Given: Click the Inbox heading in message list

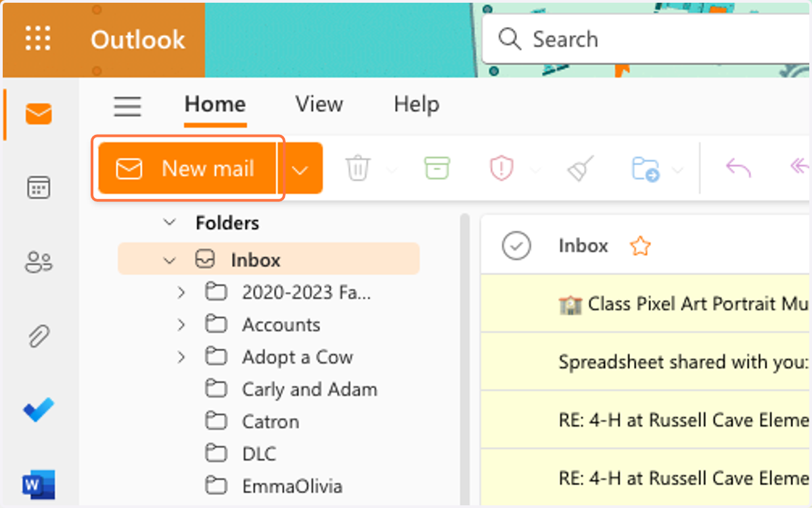Looking at the screenshot, I should pyautogui.click(x=583, y=246).
